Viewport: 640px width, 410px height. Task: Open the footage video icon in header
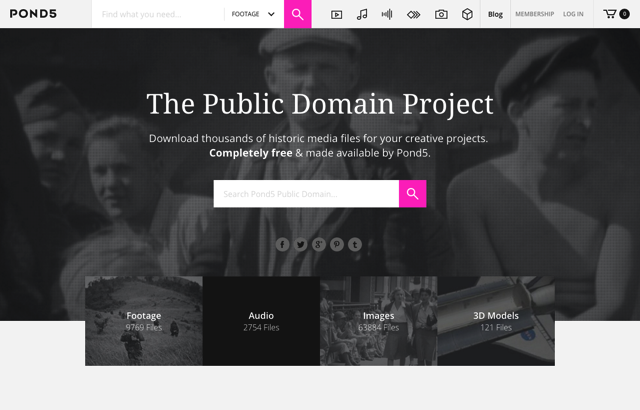(x=337, y=15)
